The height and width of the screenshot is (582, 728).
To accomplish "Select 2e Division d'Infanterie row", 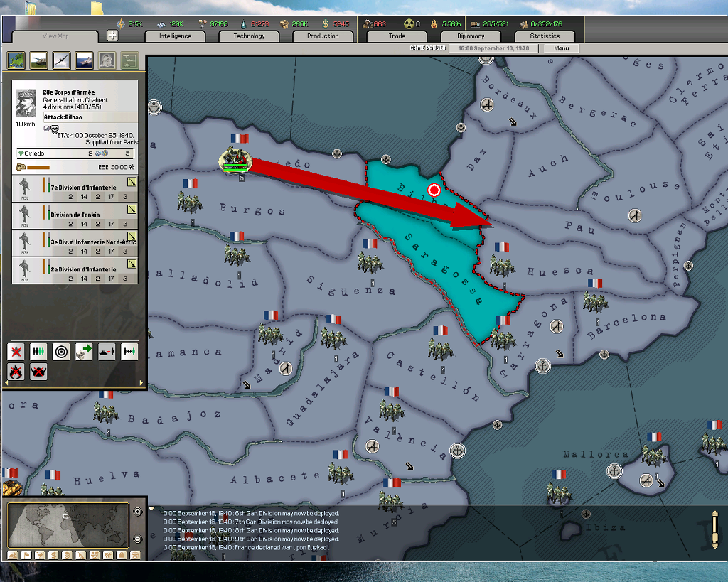I will tap(75, 269).
